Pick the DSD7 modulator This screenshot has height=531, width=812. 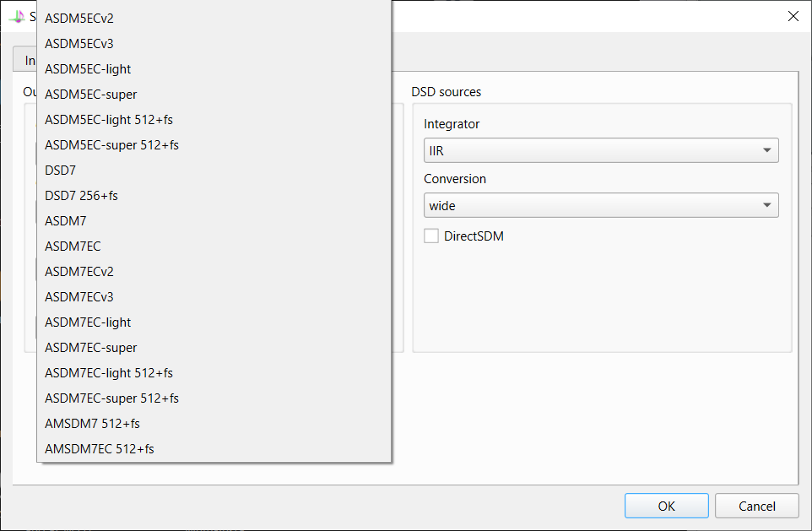click(61, 171)
